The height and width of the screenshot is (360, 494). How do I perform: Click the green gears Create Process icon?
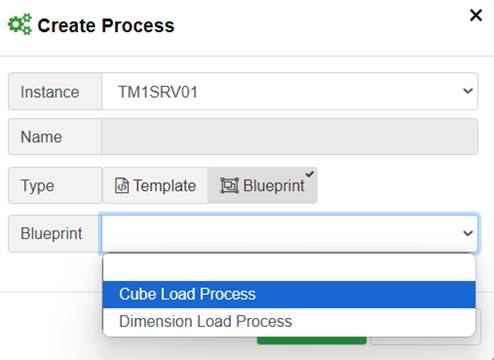(20, 25)
